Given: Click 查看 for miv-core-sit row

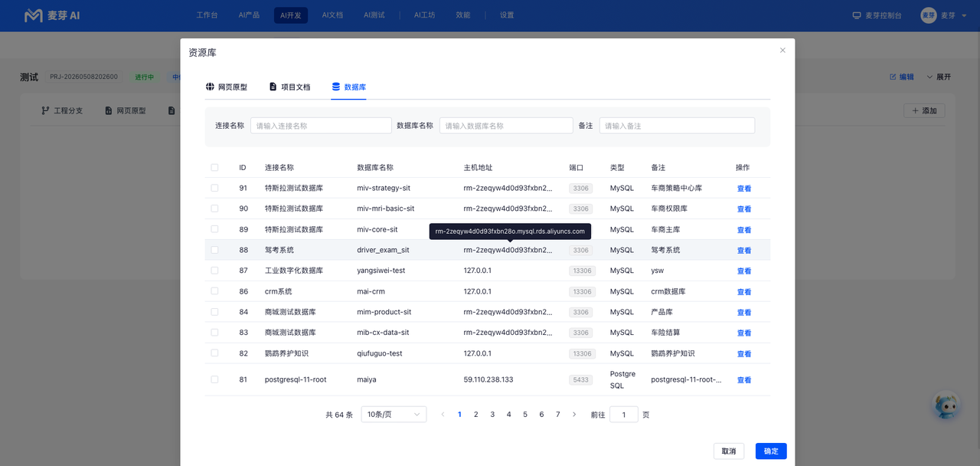Looking at the screenshot, I should [744, 230].
